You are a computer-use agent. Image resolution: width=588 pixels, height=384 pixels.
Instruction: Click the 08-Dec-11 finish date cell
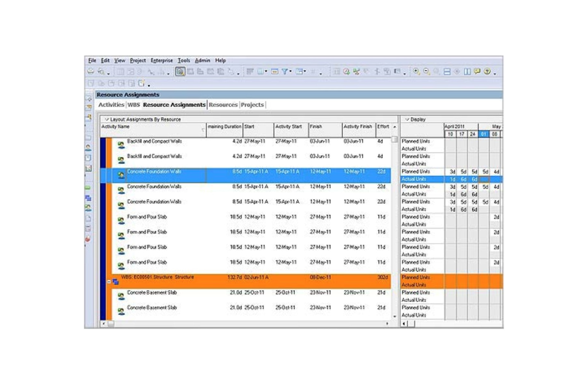[320, 277]
